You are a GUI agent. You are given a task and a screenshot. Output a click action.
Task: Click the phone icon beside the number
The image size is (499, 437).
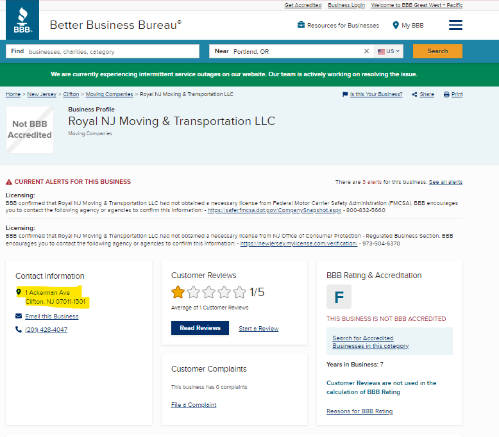(x=19, y=329)
